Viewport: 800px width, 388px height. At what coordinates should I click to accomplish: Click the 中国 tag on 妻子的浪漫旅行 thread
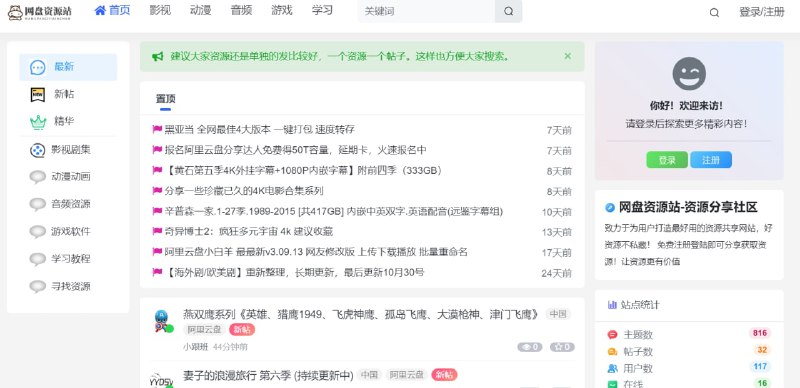point(369,375)
